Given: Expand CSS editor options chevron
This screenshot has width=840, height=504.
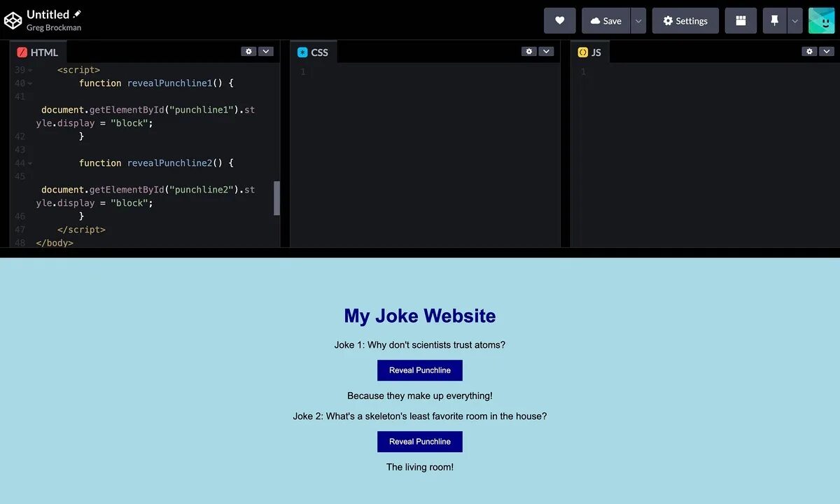Looking at the screenshot, I should click(546, 51).
